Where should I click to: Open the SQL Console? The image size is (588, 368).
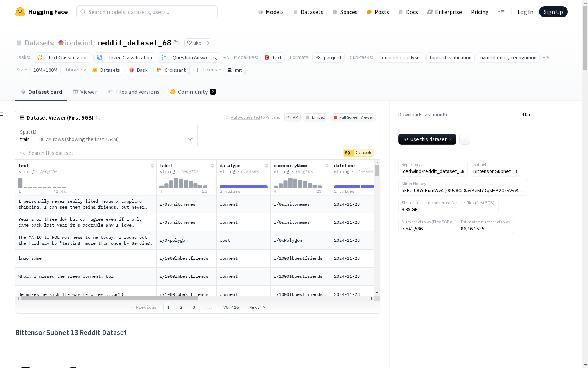click(x=358, y=153)
